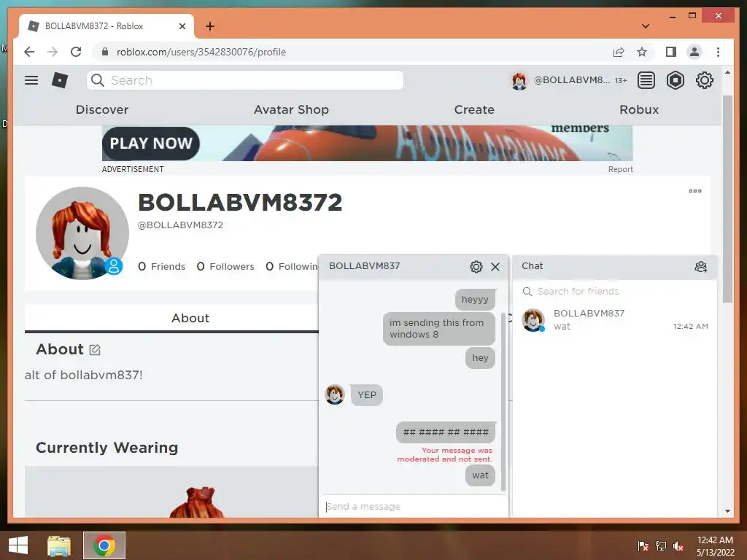This screenshot has height=560, width=747.
Task: Click the create chat group icon
Action: click(700, 267)
